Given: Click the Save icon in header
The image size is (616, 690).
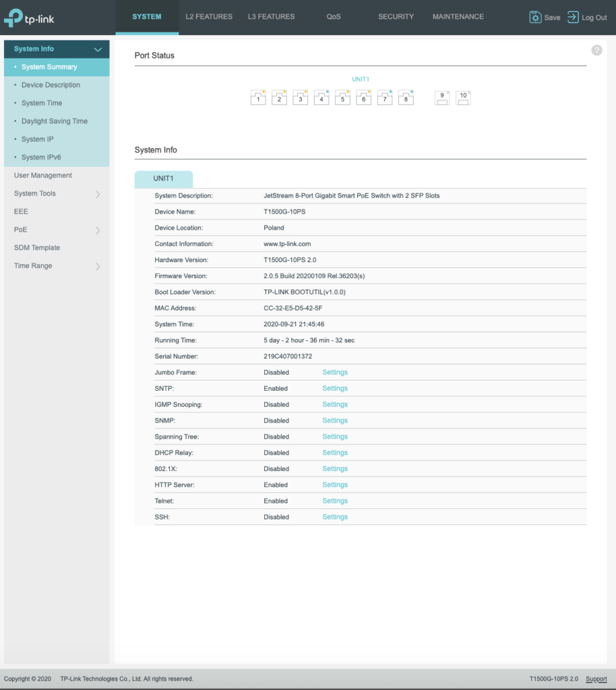Looking at the screenshot, I should [x=536, y=18].
